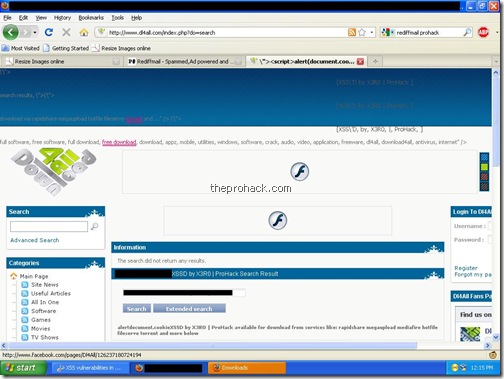The width and height of the screenshot is (504, 379).
Task: Bookmark the page with the star icon
Action: point(362,32)
